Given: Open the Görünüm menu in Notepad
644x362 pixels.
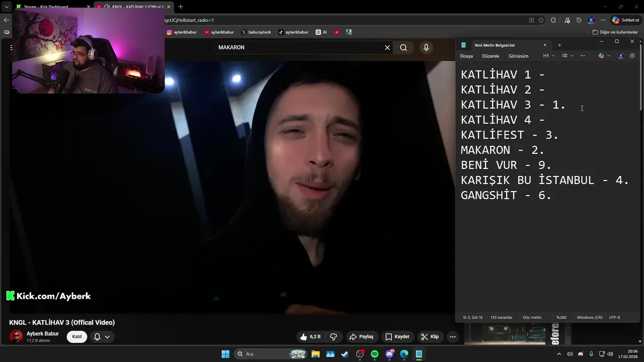Looking at the screenshot, I should click(x=518, y=56).
